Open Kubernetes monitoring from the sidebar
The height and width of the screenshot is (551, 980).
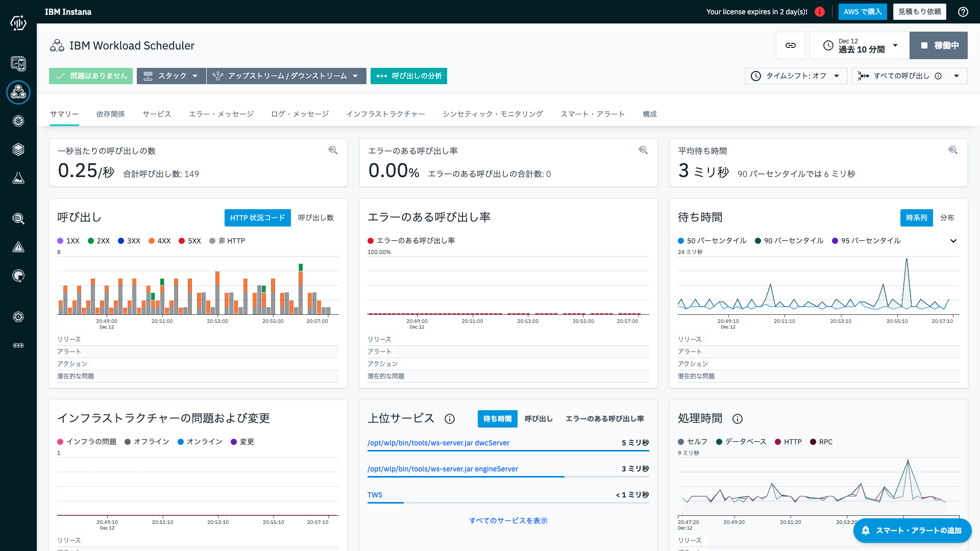point(18,121)
